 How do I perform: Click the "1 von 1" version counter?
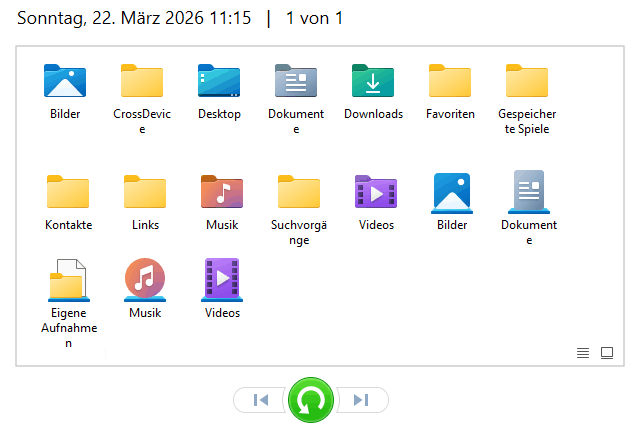coord(314,18)
